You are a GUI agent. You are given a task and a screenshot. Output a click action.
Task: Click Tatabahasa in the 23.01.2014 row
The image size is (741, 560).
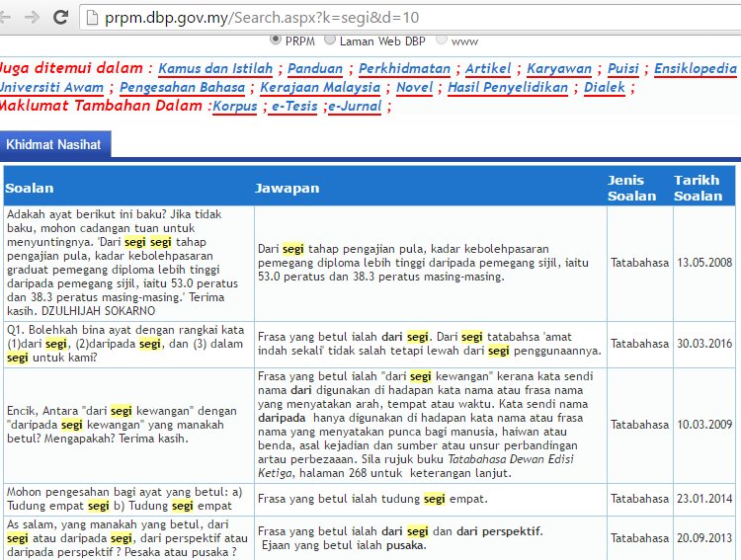click(640, 499)
